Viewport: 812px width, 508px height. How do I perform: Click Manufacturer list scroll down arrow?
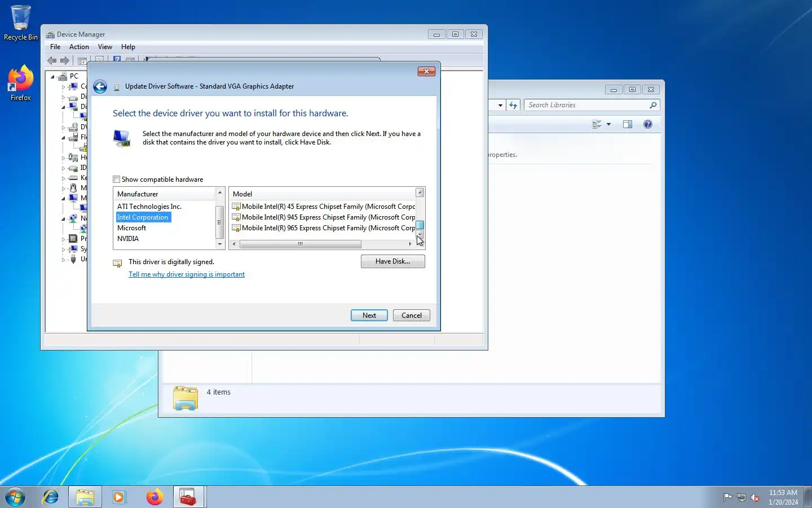click(x=220, y=244)
